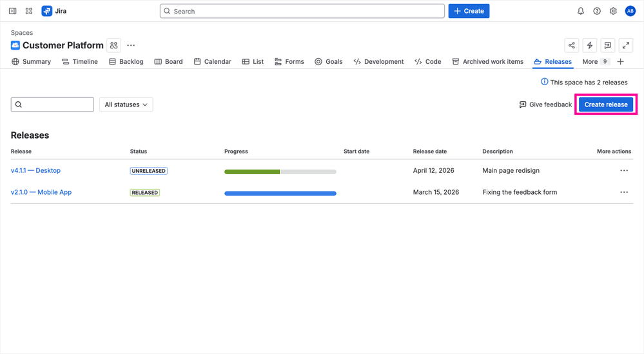Open the Forms tab
The image size is (644, 354).
(289, 62)
